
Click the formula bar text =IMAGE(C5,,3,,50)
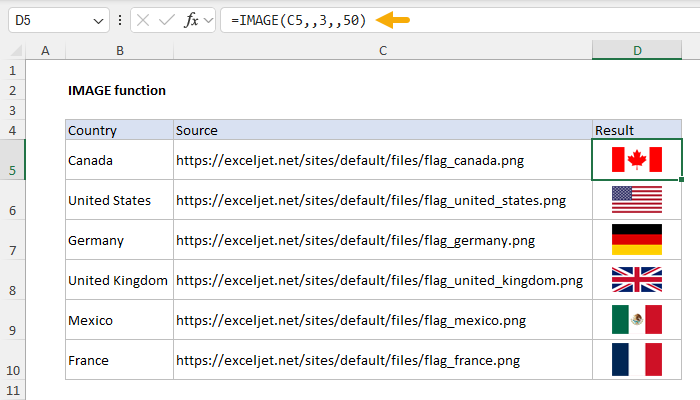point(297,20)
